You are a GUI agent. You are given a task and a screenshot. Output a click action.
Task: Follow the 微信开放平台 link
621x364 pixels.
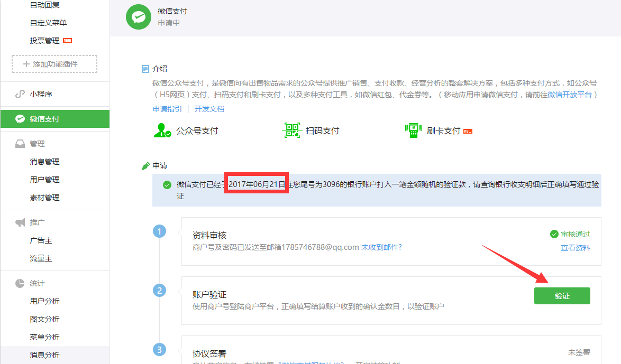point(570,95)
